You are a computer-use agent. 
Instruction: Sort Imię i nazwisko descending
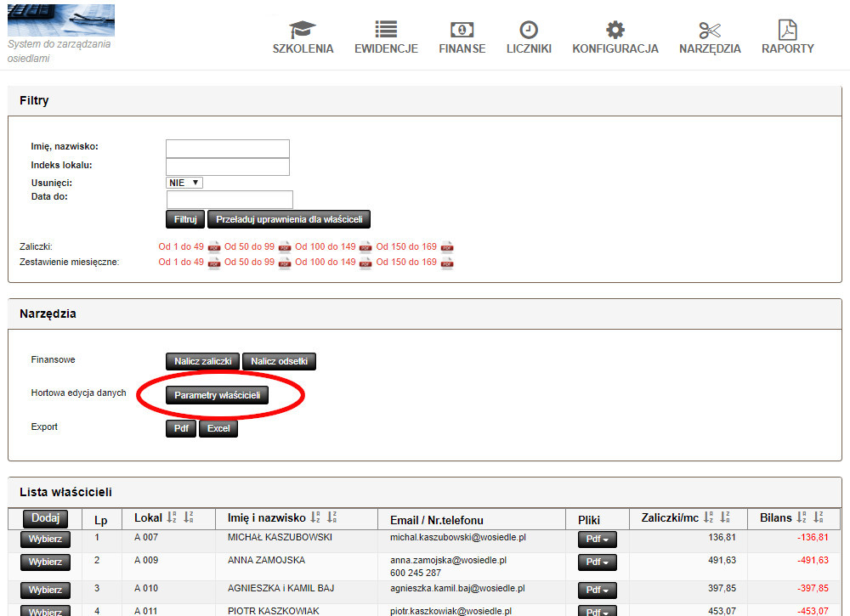click(332, 517)
